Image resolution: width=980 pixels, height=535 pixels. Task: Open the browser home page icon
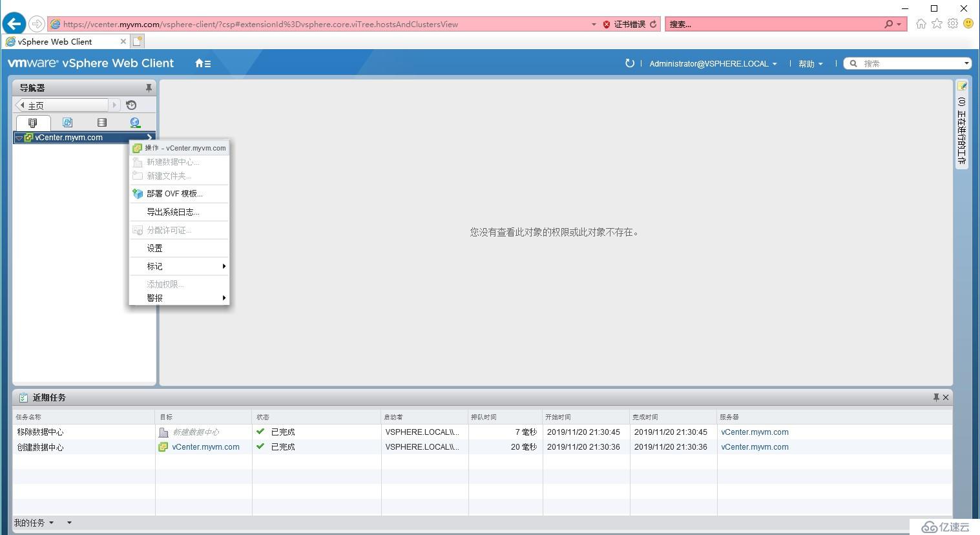tap(921, 24)
